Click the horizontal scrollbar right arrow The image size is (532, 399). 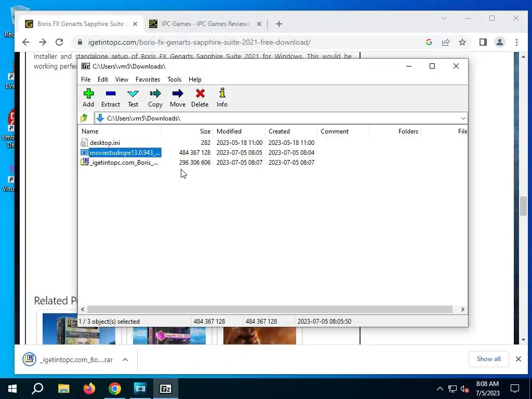coord(462,310)
